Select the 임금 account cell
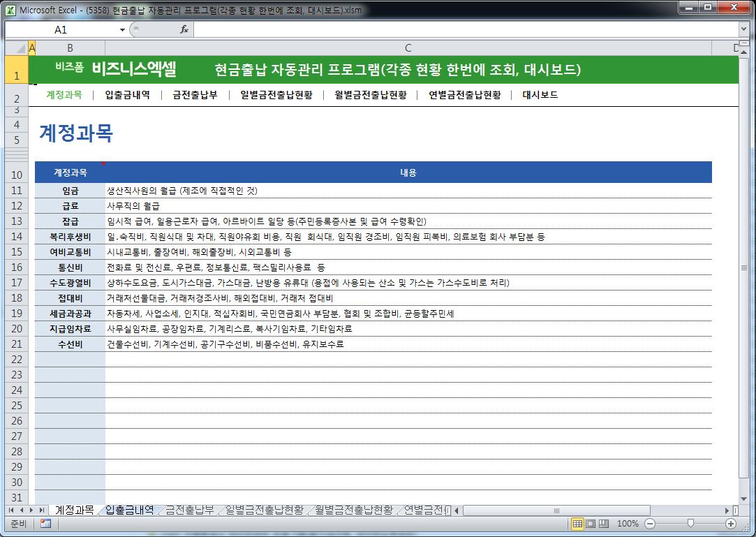 click(x=70, y=191)
